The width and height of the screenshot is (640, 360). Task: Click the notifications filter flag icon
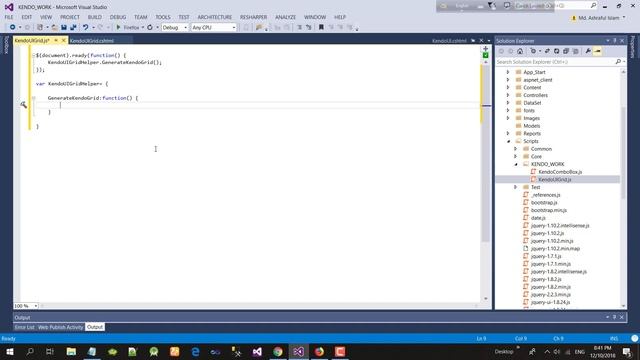pos(492,6)
